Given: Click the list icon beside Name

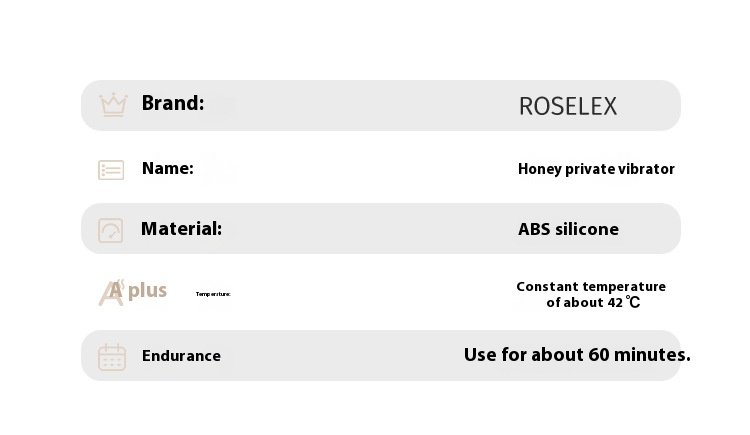Looking at the screenshot, I should point(111,170).
